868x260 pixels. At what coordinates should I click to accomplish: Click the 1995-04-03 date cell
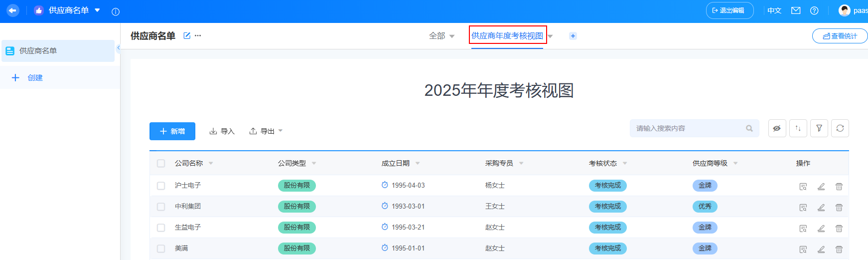click(408, 186)
